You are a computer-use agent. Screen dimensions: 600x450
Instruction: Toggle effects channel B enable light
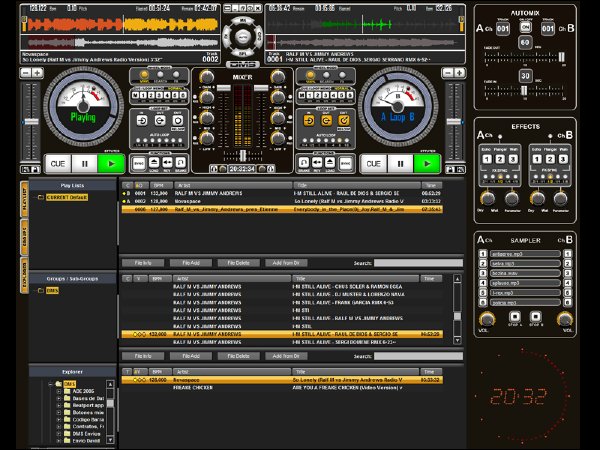(550, 136)
